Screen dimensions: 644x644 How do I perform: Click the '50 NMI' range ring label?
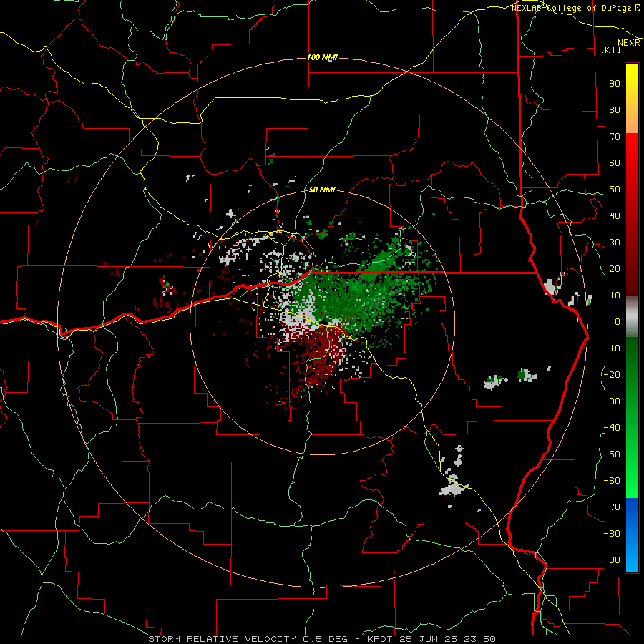pyautogui.click(x=322, y=190)
